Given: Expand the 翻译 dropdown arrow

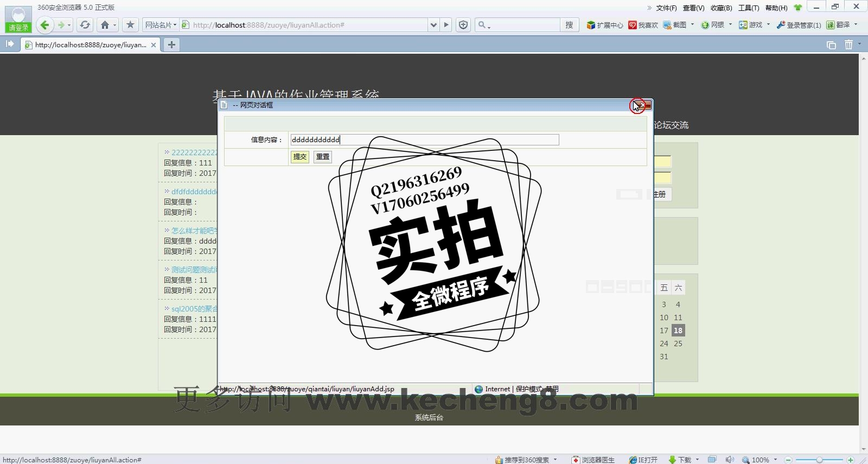Looking at the screenshot, I should [x=856, y=24].
